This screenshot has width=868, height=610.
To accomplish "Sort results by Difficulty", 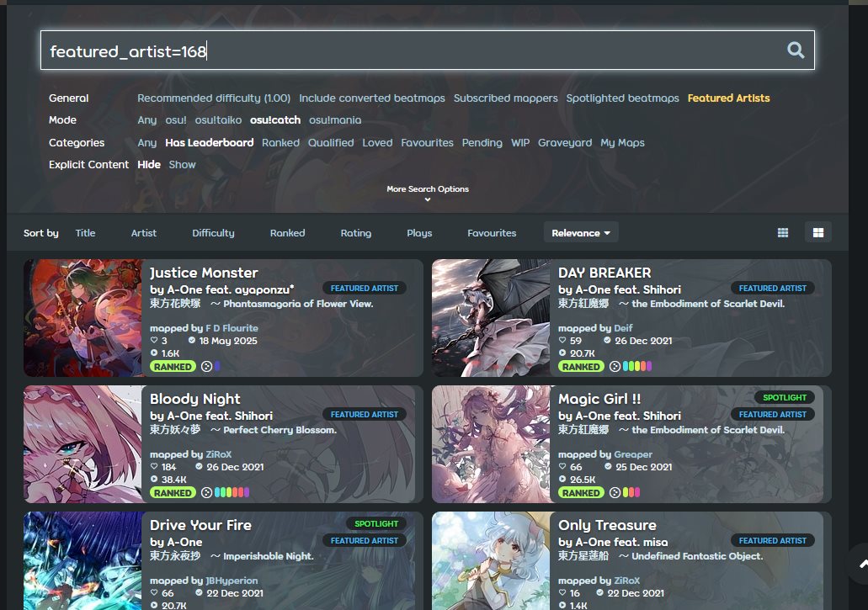I will tap(213, 233).
